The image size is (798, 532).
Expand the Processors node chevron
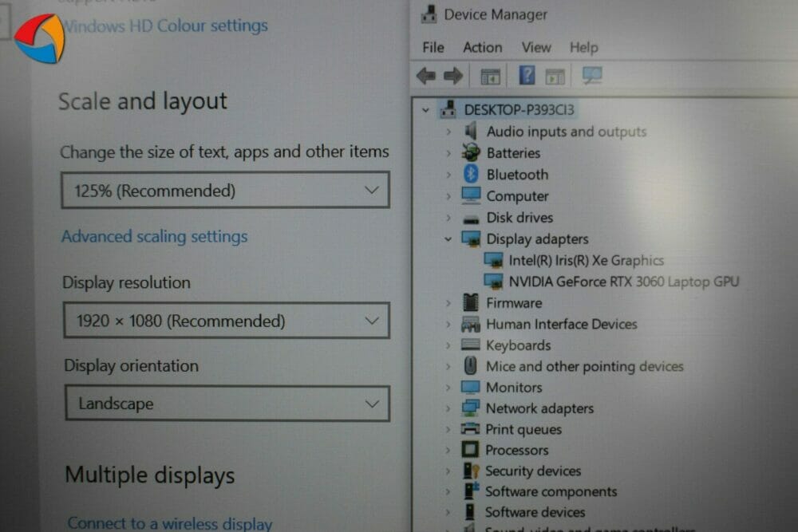point(448,450)
